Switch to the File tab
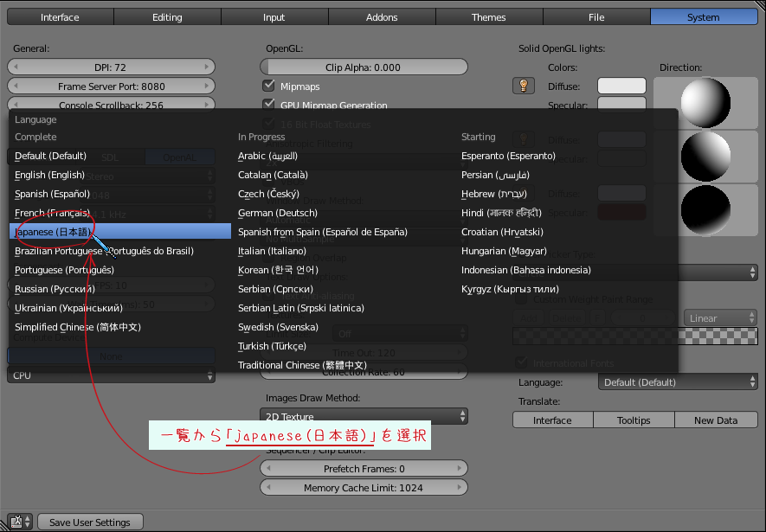 pos(596,17)
